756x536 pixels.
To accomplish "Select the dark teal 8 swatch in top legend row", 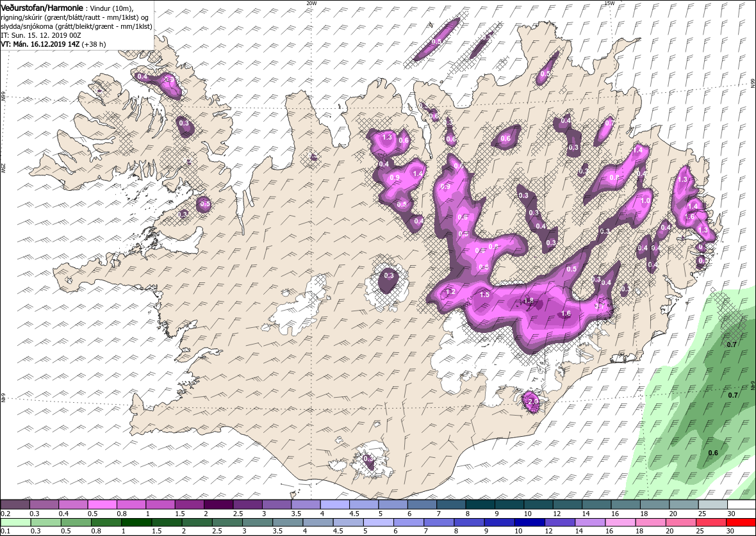I will (x=480, y=505).
